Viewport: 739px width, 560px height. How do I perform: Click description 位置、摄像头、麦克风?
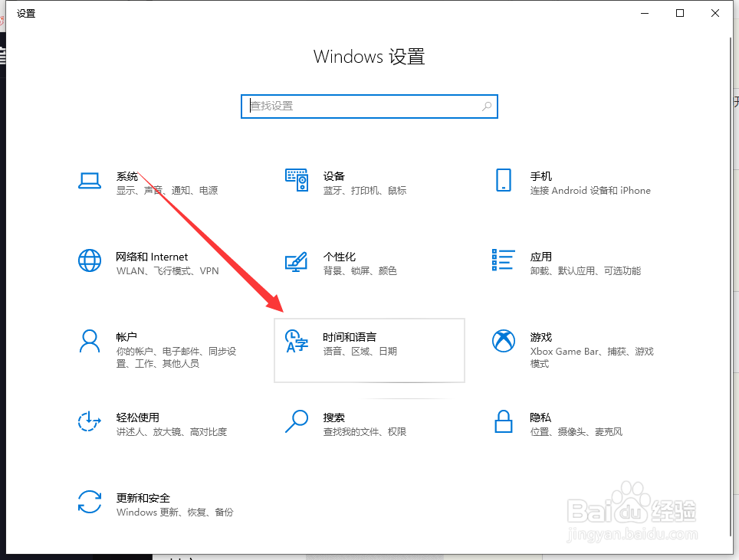point(576,431)
